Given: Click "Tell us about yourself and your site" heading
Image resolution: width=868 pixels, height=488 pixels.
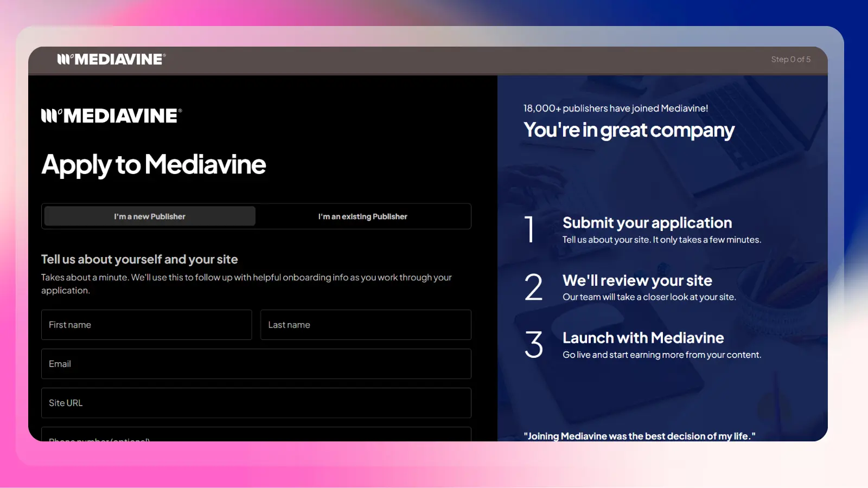Looking at the screenshot, I should coord(139,259).
